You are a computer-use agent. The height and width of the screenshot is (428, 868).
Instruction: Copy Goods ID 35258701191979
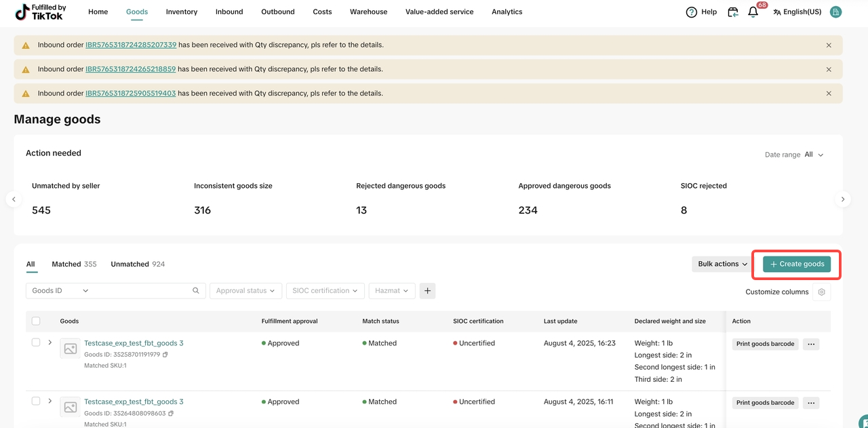[165, 355]
